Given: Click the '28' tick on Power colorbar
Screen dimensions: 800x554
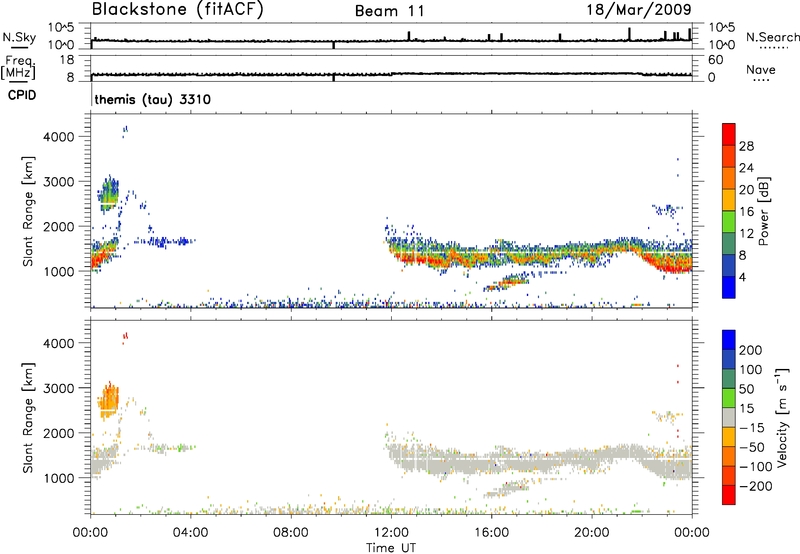Looking at the screenshot, I should coord(746,146).
